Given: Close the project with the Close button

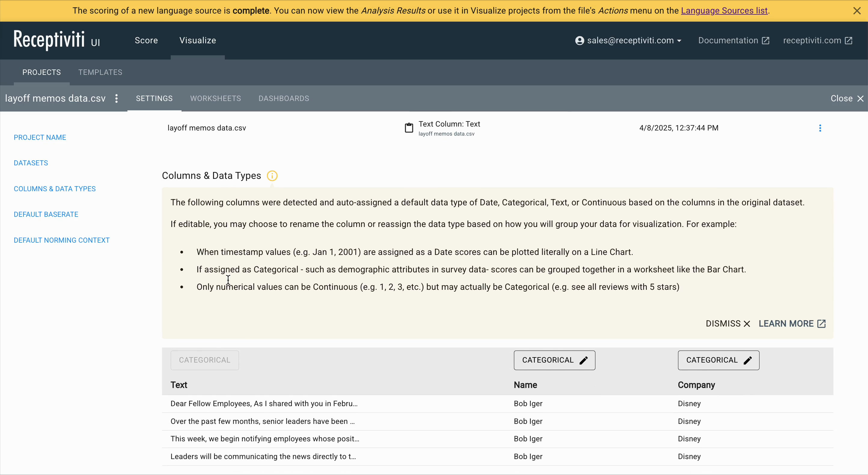Looking at the screenshot, I should (847, 98).
